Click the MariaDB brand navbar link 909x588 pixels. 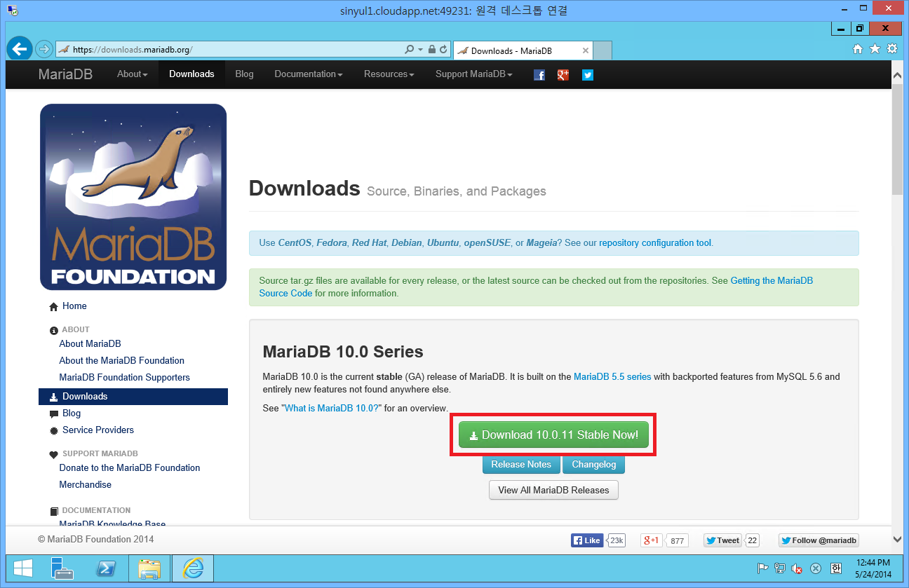point(65,74)
